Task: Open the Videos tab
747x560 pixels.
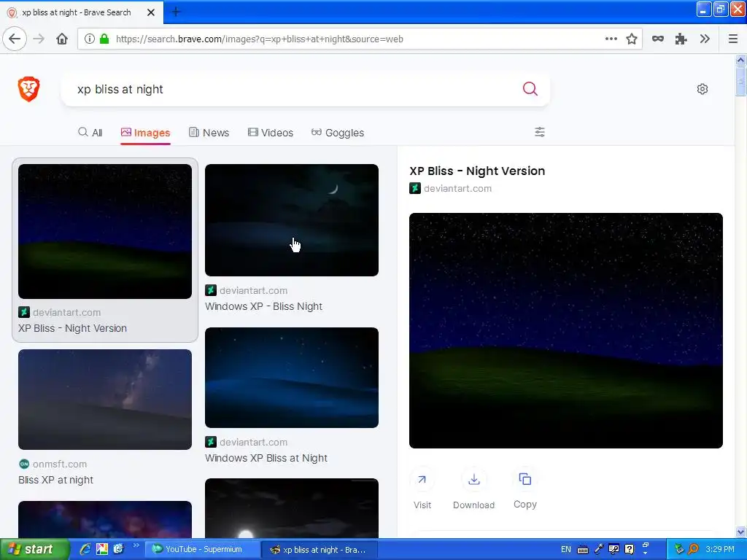Action: click(270, 133)
